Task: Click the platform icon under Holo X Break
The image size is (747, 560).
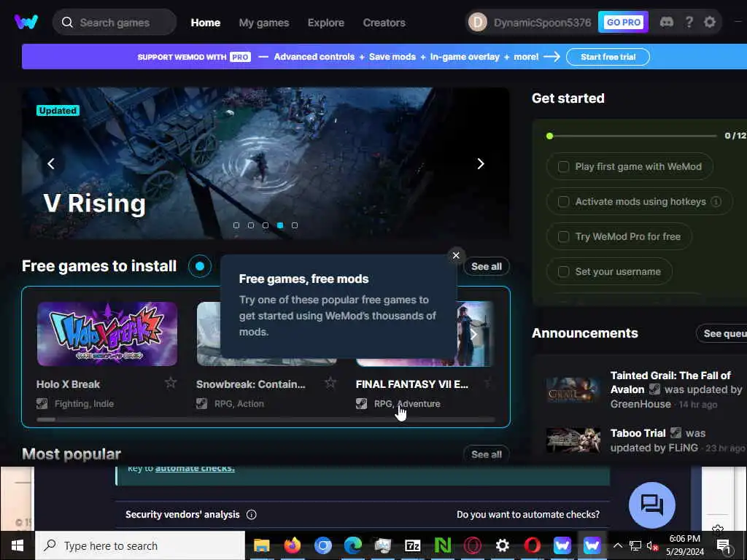Action: (x=42, y=404)
